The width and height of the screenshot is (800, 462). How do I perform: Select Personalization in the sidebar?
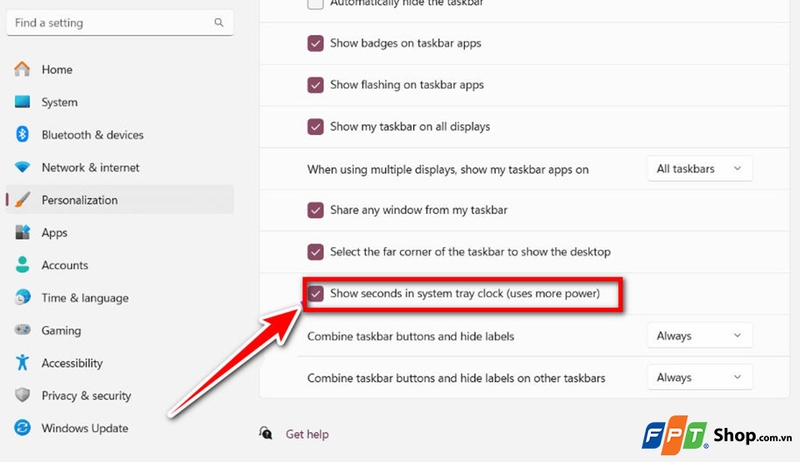click(x=119, y=199)
